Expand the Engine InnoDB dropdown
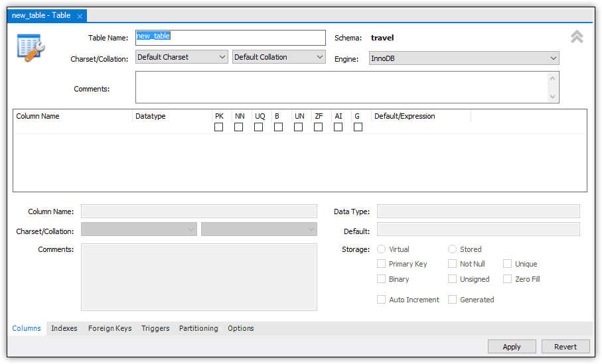The height and width of the screenshot is (364, 602). tap(464, 59)
